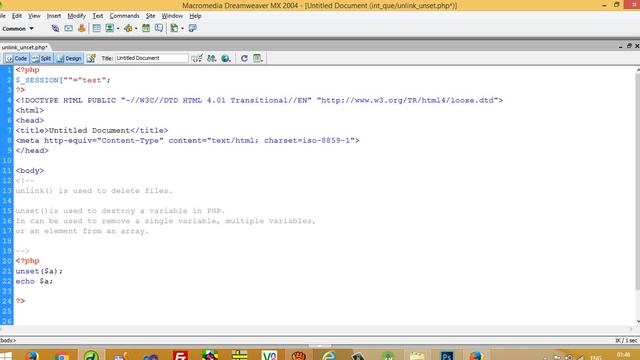Open the Edit menu
Viewport: 640px width, 360px height.
click(17, 16)
